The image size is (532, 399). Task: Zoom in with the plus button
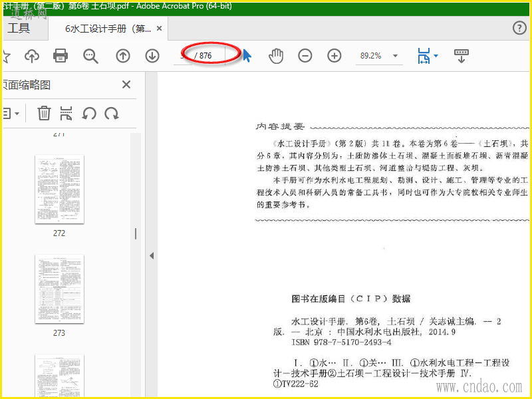click(x=334, y=56)
